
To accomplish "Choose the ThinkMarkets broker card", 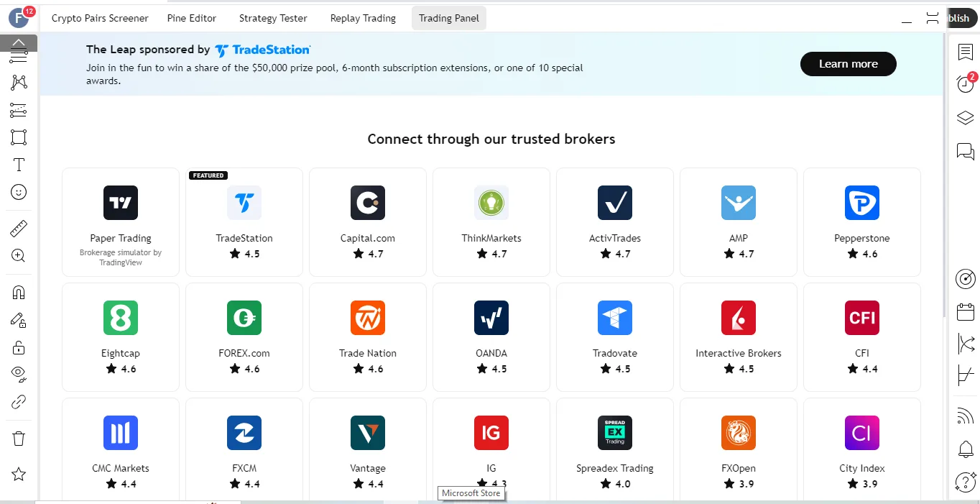I will tap(491, 222).
